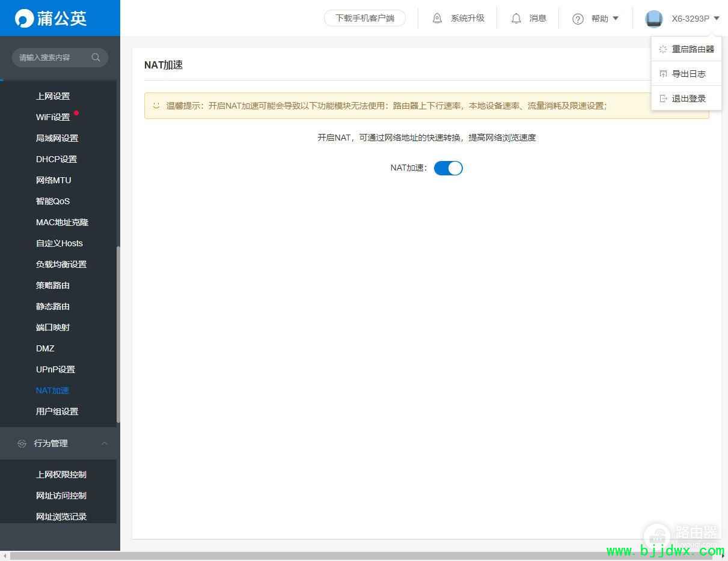Image resolution: width=728 pixels, height=561 pixels.
Task: Click the 导出日志 export icon
Action: [663, 74]
